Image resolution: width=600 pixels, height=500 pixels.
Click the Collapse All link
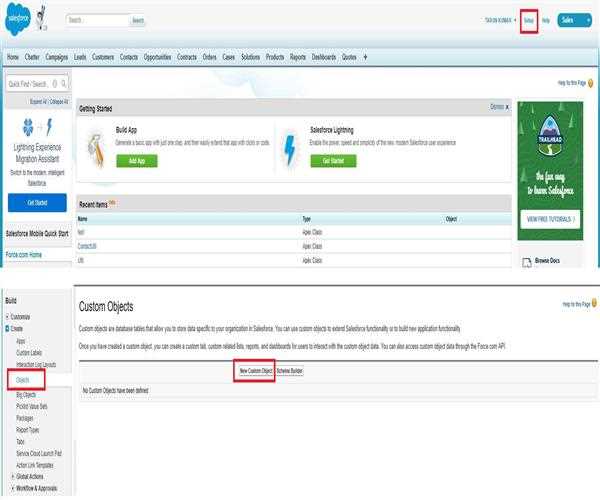point(59,101)
